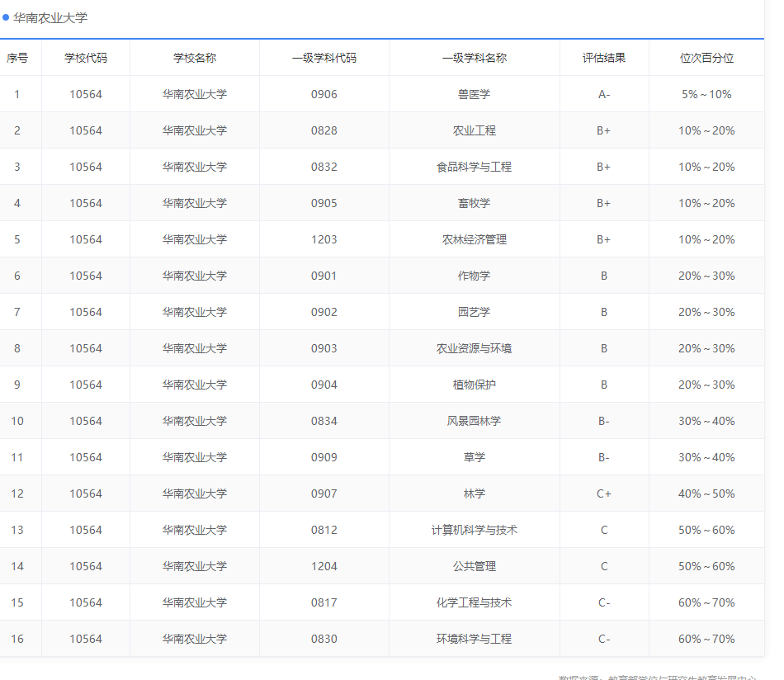The image size is (784, 680).
Task: Click the B- result in 草学 row
Action: pos(604,457)
